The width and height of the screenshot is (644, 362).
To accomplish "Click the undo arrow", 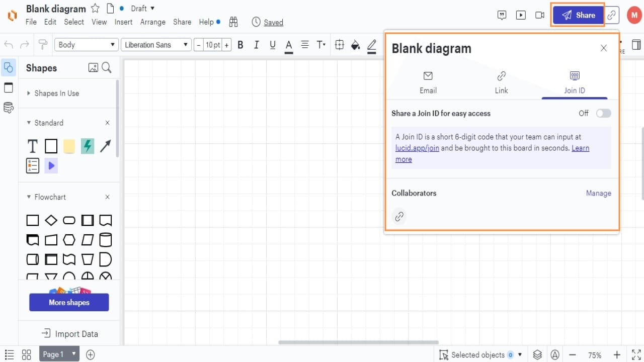I will [x=9, y=45].
